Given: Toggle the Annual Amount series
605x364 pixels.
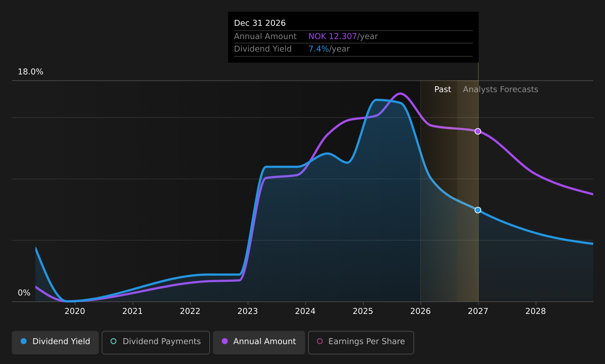Looking at the screenshot, I should (x=259, y=342).
